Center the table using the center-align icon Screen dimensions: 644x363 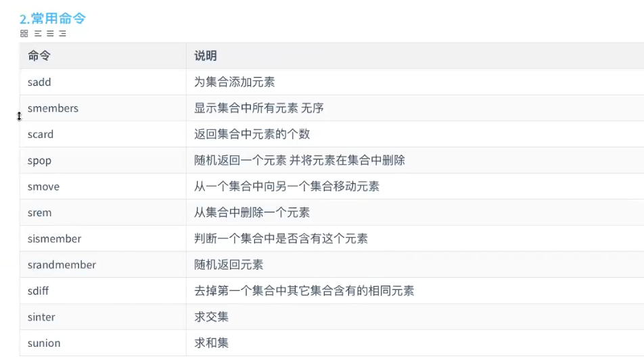pos(50,34)
